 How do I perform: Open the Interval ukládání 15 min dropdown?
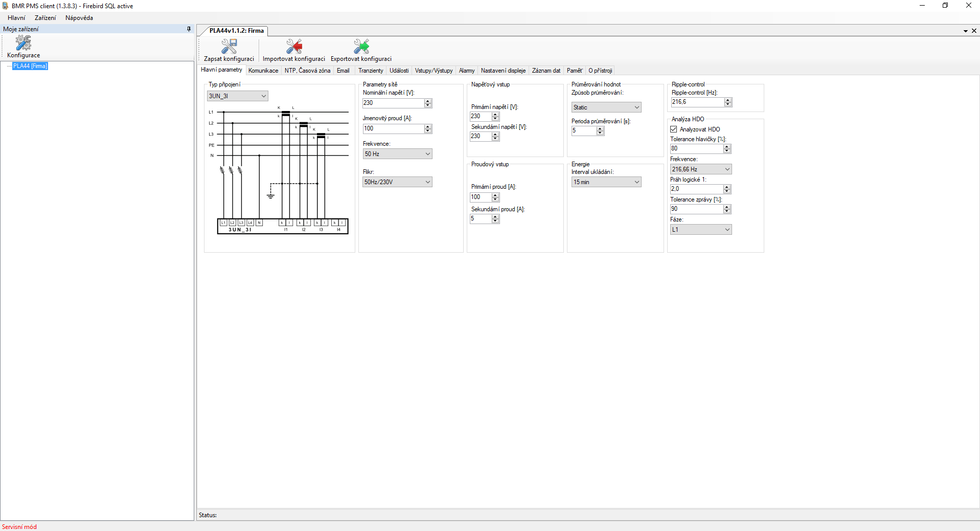coord(606,182)
